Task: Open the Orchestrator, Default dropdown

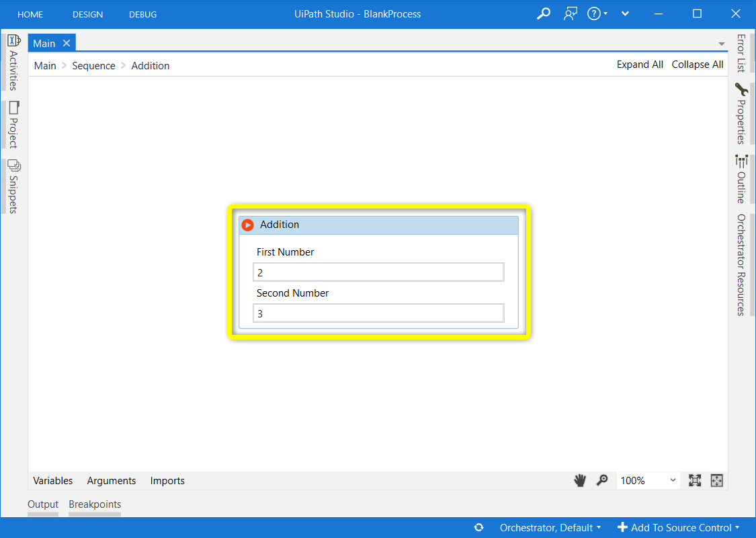Action: [550, 528]
